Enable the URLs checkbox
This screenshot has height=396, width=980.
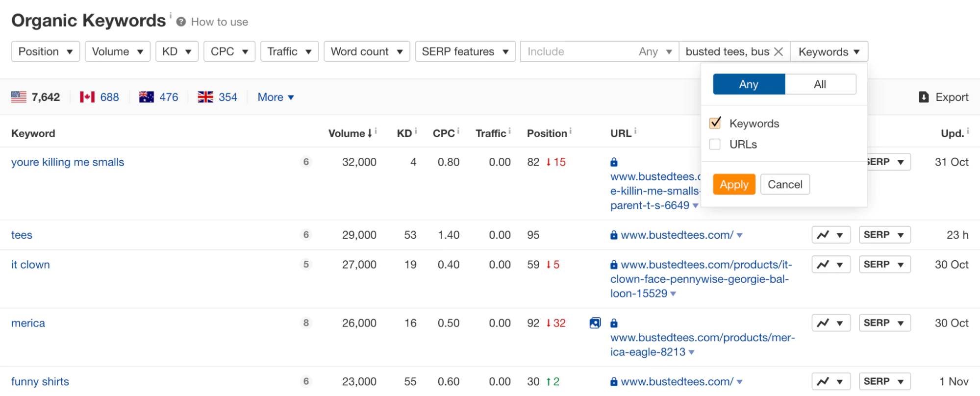(715, 145)
